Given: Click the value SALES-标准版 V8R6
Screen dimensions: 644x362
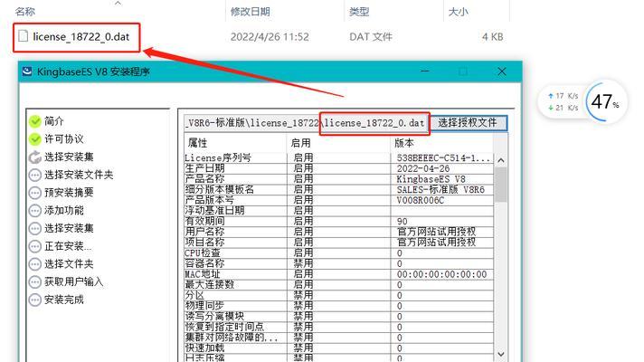Looking at the screenshot, I should click(440, 189).
